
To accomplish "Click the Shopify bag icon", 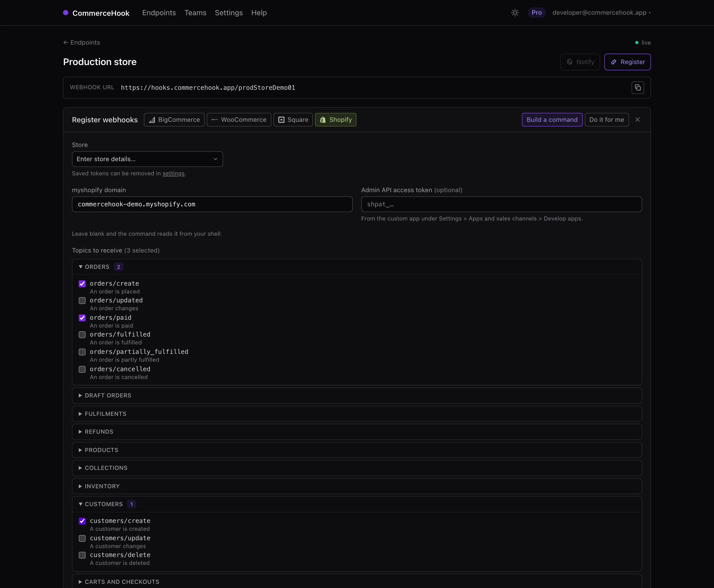I will 323,120.
